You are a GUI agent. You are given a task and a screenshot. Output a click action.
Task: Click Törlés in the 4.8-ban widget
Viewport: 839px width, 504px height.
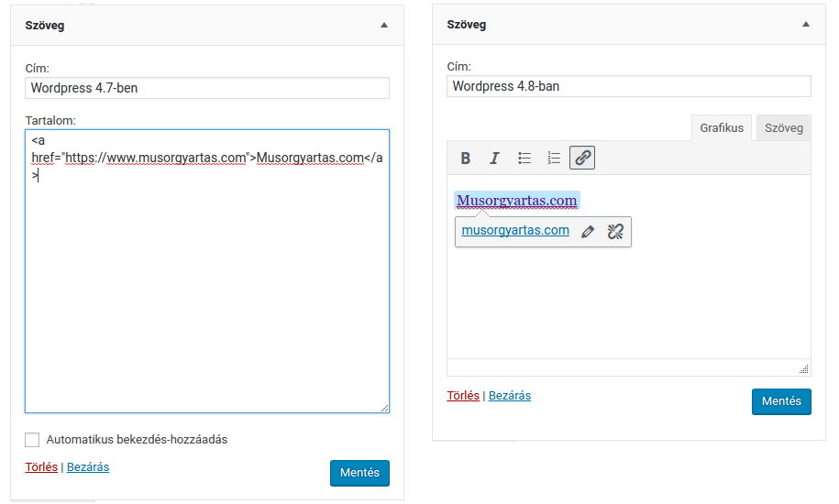(463, 396)
